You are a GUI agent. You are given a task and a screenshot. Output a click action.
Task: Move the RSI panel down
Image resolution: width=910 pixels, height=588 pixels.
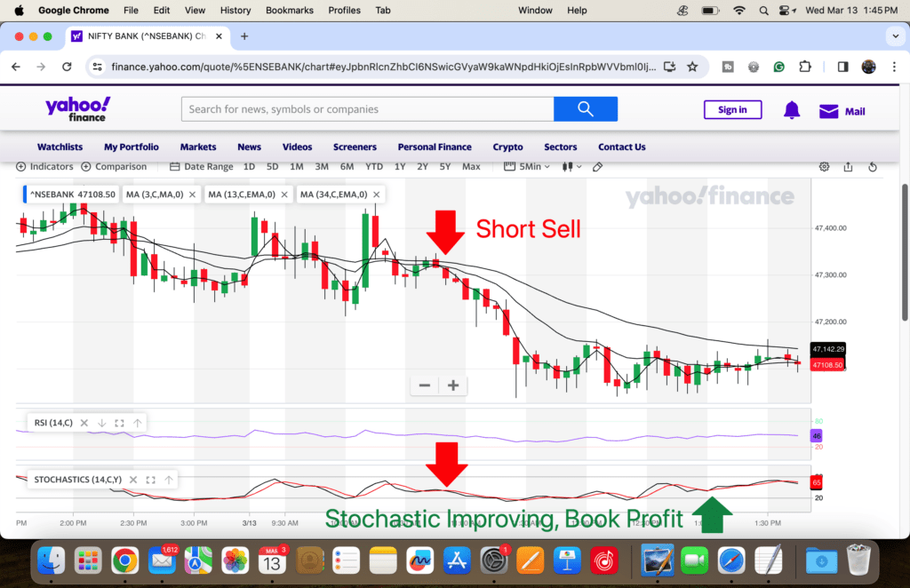[102, 423]
